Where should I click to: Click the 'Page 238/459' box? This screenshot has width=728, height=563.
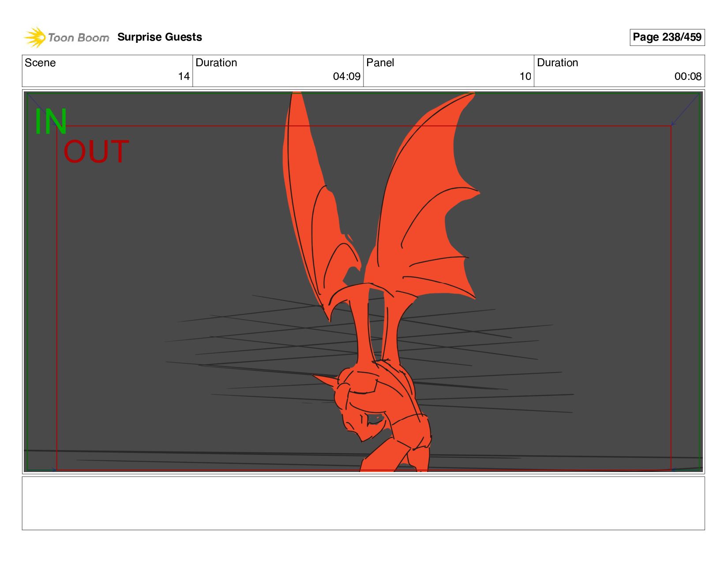tap(667, 37)
